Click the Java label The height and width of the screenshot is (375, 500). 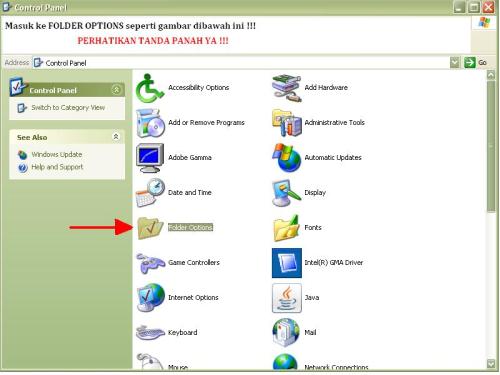pyautogui.click(x=312, y=298)
